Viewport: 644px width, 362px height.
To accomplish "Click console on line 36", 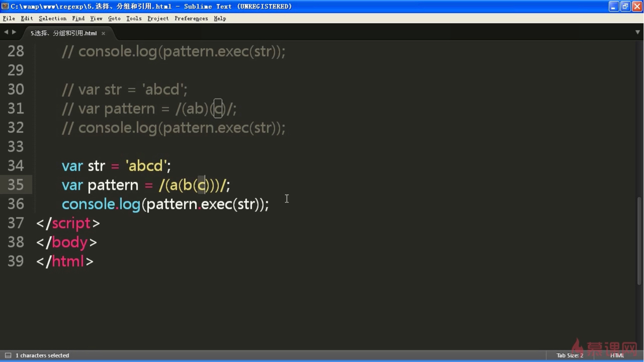I will [x=88, y=204].
